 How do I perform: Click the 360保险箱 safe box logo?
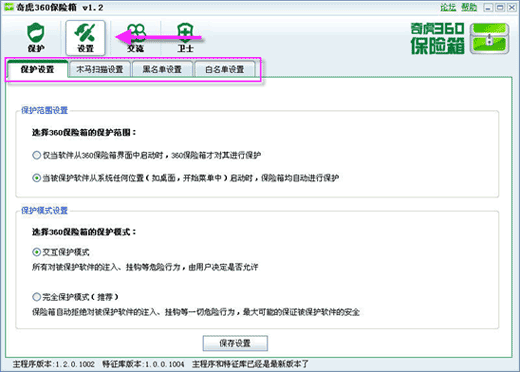click(x=489, y=38)
